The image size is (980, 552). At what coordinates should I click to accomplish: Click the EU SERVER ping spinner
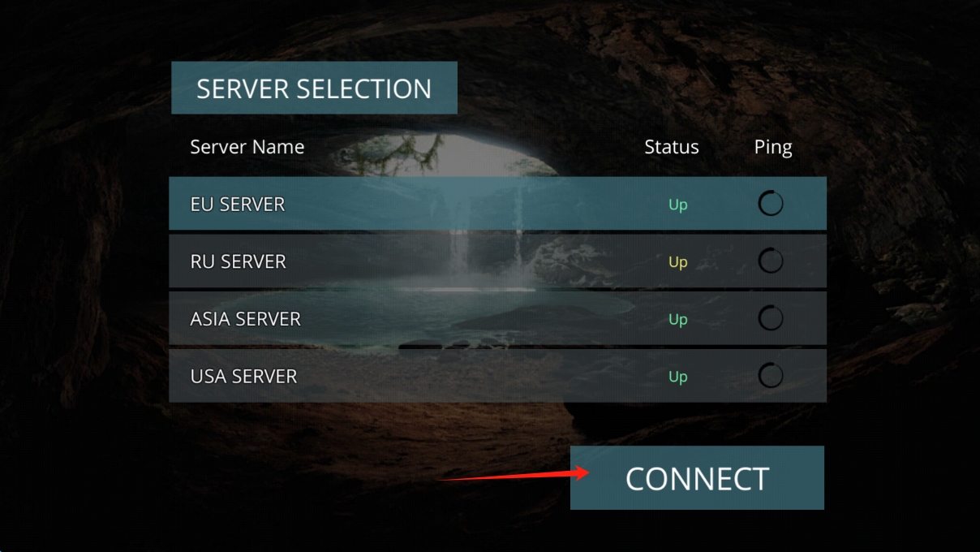point(771,204)
